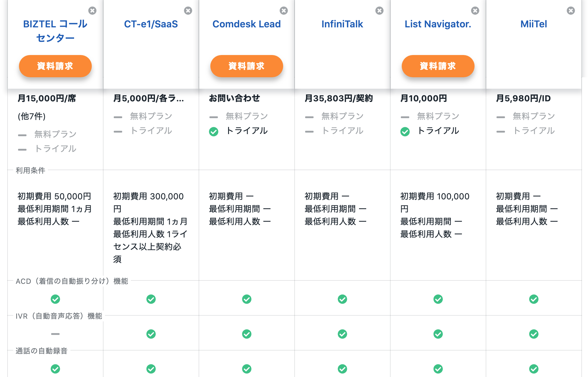Image resolution: width=588 pixels, height=377 pixels.
Task: Remove Comdesk Lead from the comparison
Action: 283,10
